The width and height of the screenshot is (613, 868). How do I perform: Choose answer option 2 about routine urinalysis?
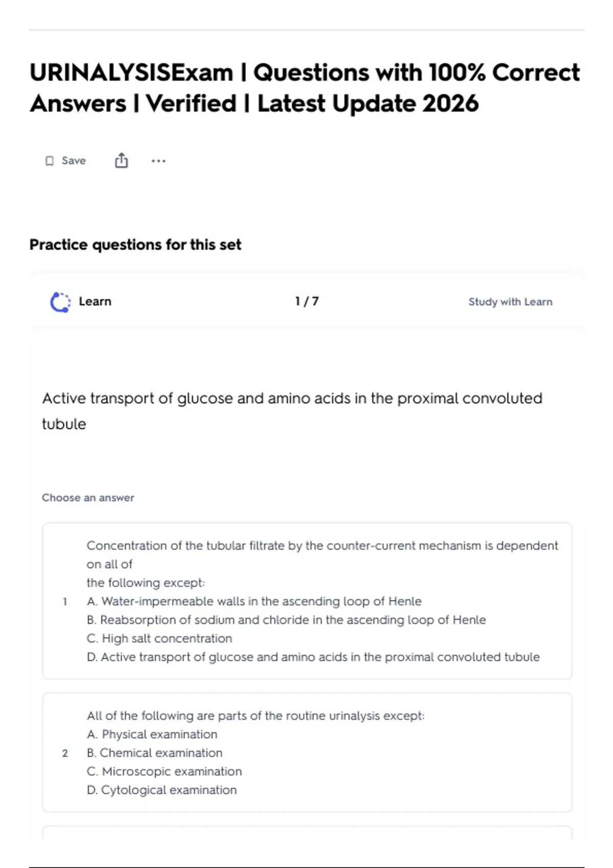307,752
